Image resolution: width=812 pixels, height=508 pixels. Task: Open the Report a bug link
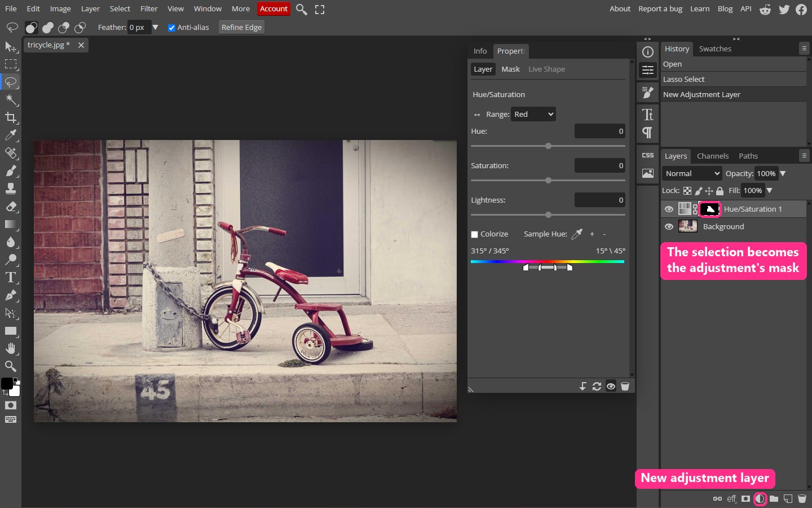coord(660,8)
